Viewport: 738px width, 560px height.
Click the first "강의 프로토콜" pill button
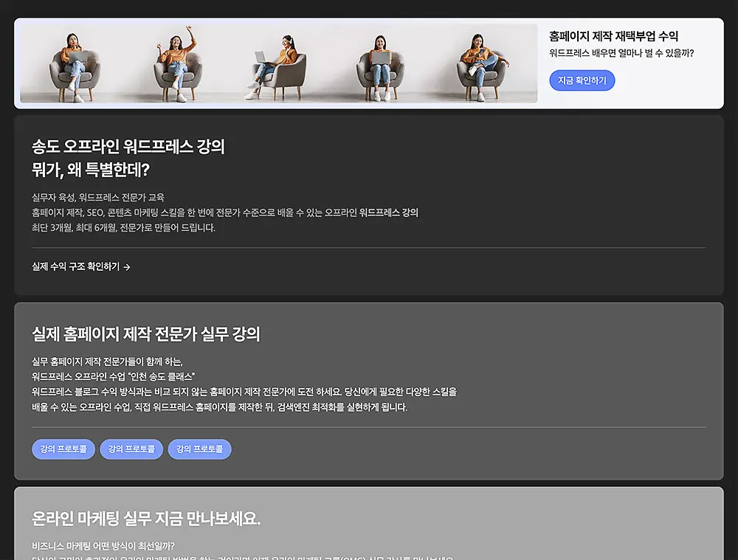tap(63, 449)
